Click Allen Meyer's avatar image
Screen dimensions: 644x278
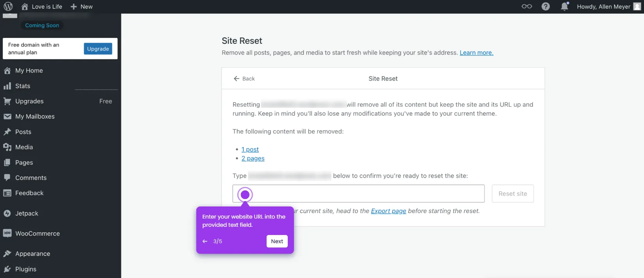coord(637,7)
